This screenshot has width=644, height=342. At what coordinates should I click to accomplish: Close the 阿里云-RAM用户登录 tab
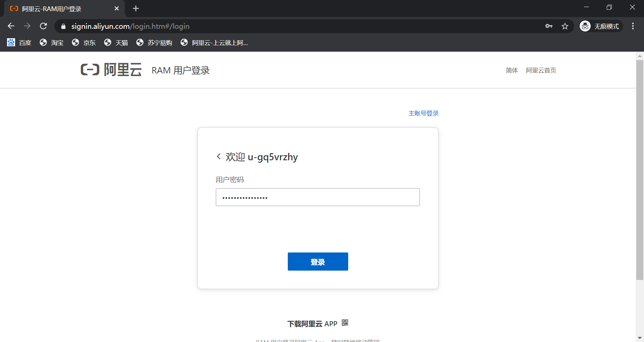(x=117, y=8)
